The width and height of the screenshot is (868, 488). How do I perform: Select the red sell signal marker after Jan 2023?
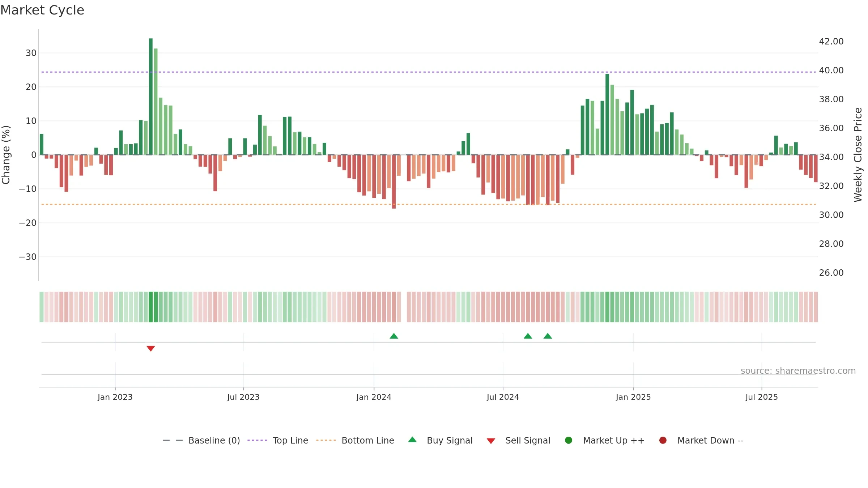(x=151, y=348)
